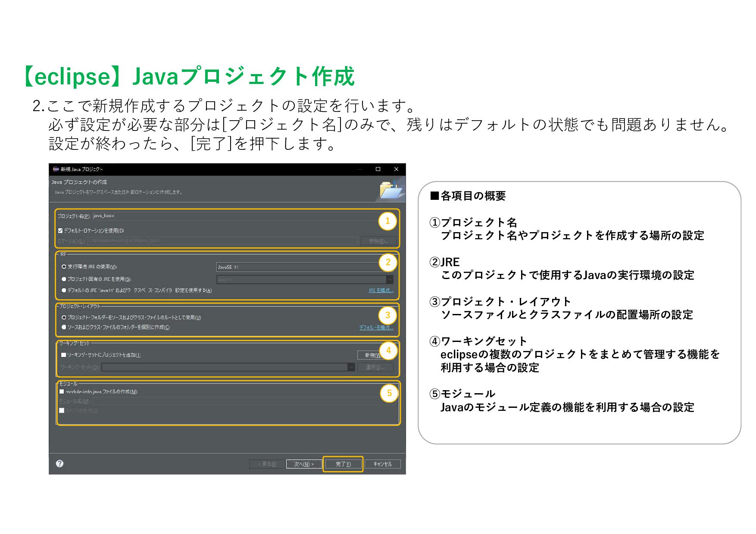The height and width of the screenshot is (534, 756).
Task: Check module-info.java ファイルの作成 checkbox
Action: [62, 391]
